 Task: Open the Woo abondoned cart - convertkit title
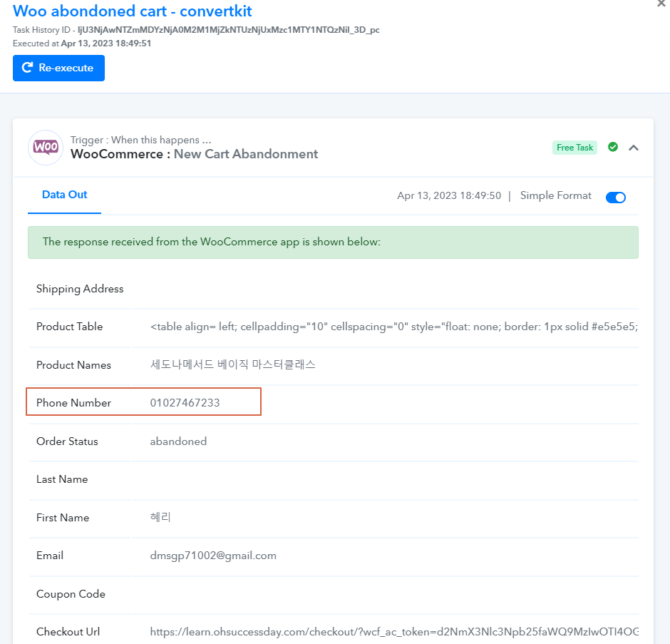[x=132, y=11]
